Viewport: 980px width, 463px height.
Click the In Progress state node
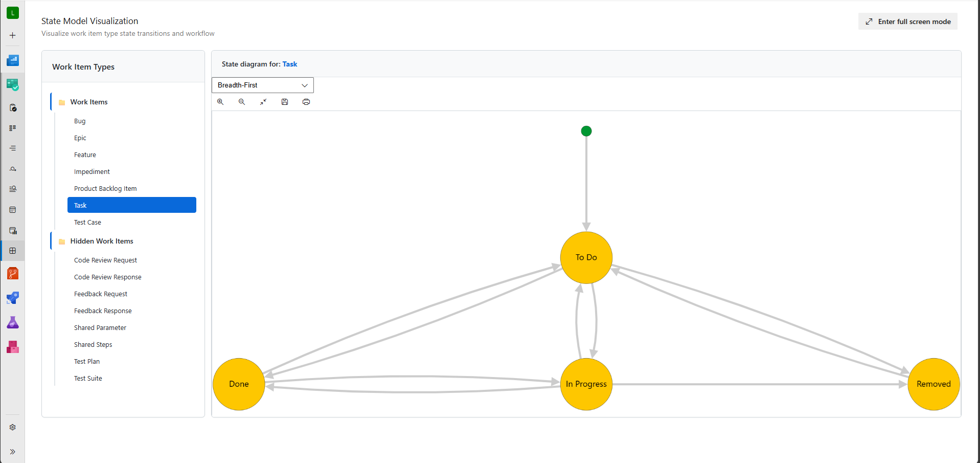click(586, 384)
